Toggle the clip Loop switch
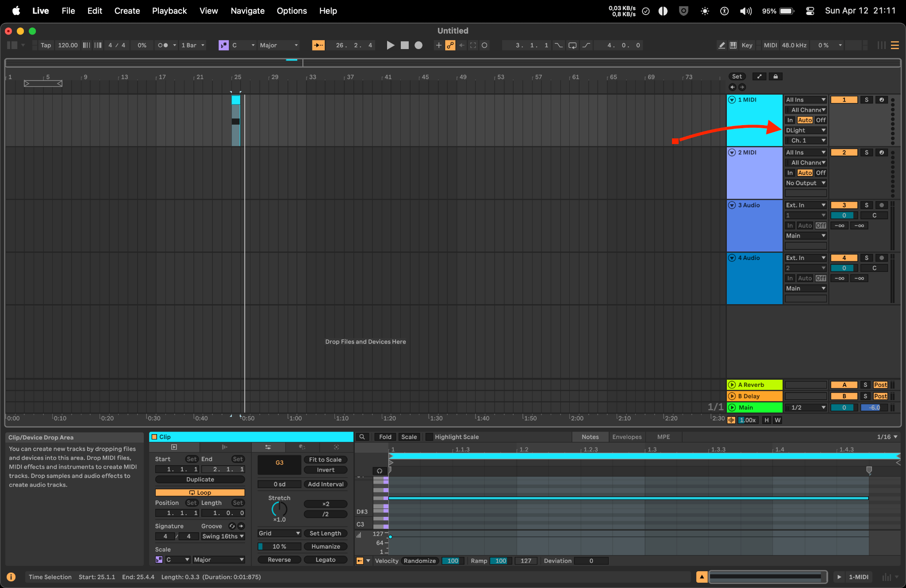 (200, 492)
